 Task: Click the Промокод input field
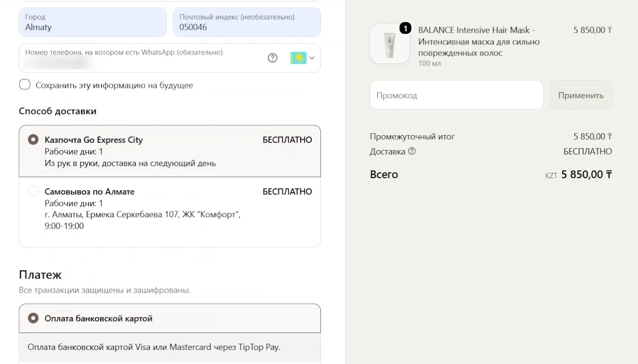point(457,95)
